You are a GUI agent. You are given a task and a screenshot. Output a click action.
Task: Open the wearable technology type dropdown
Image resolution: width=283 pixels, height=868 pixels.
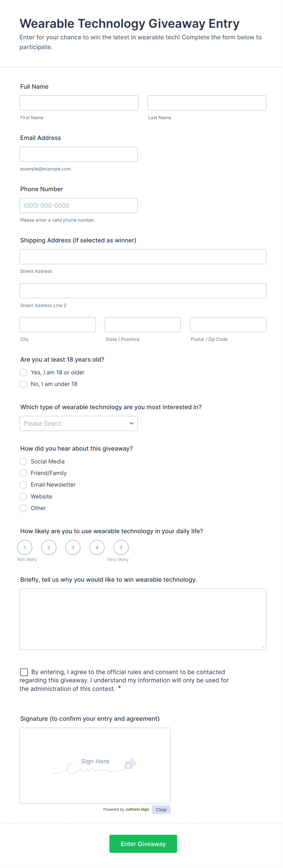[79, 423]
